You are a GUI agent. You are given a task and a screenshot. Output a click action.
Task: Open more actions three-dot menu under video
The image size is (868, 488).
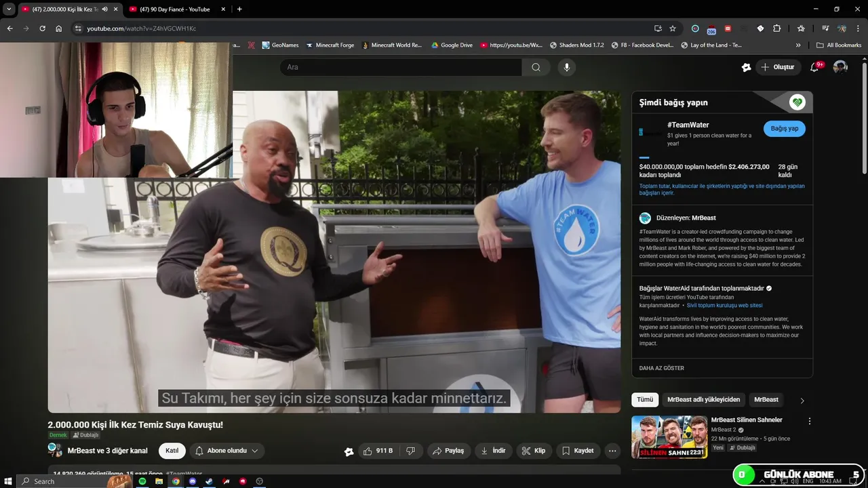612,451
